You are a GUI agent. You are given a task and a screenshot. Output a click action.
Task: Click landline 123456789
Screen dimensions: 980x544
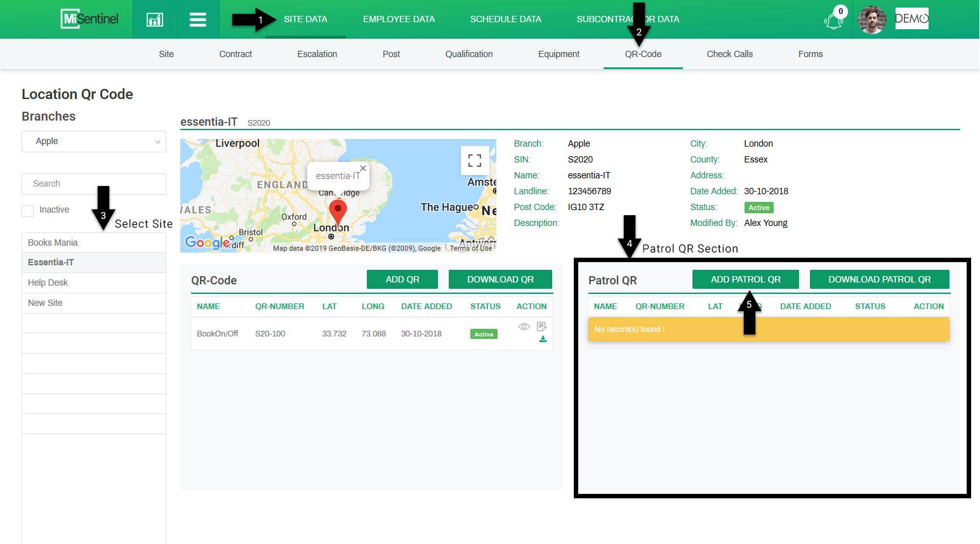(590, 192)
